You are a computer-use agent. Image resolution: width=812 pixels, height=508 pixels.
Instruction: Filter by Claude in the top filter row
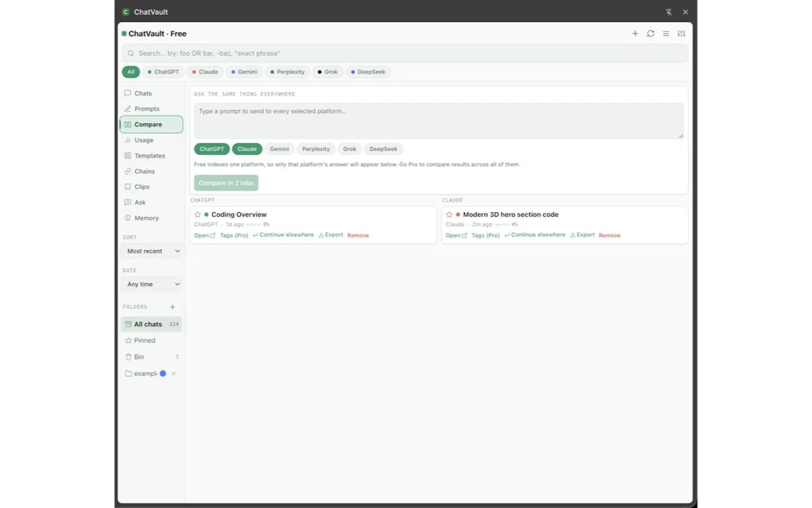pos(205,72)
